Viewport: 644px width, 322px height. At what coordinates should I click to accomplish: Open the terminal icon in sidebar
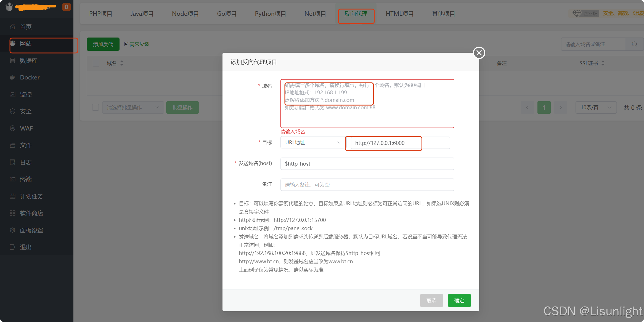point(12,179)
